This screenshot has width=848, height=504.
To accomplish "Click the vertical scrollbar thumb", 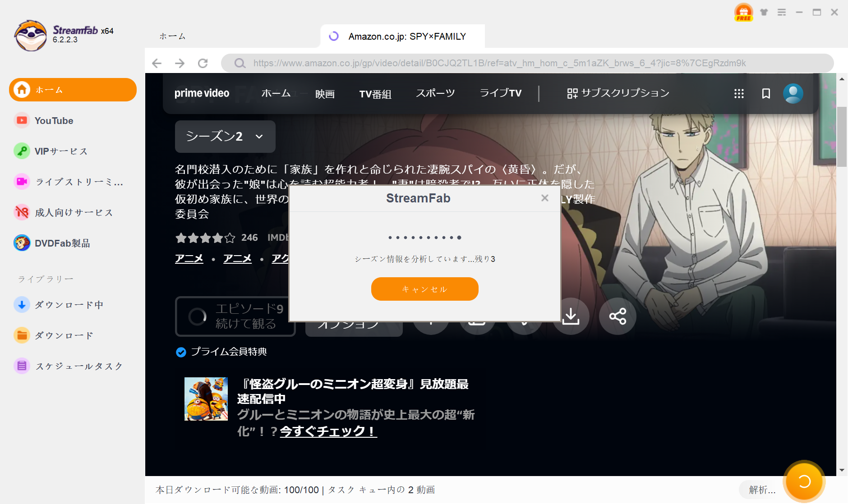I will (842, 136).
